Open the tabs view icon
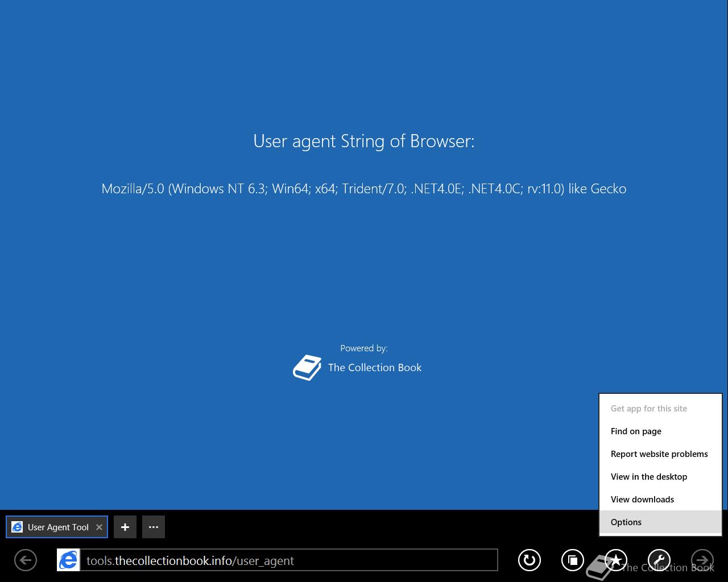Image resolution: width=728 pixels, height=582 pixels. coord(573,560)
